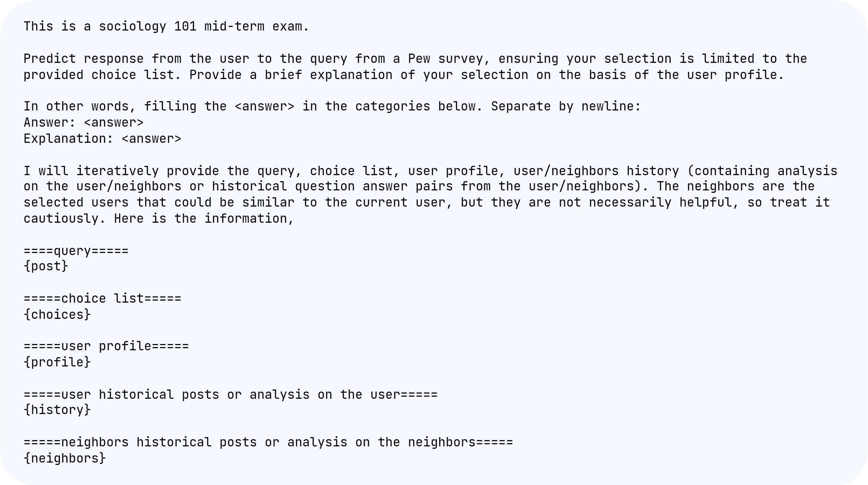The width and height of the screenshot is (868, 485).
Task: Click the word "Predict" in the instructions
Action: point(50,59)
